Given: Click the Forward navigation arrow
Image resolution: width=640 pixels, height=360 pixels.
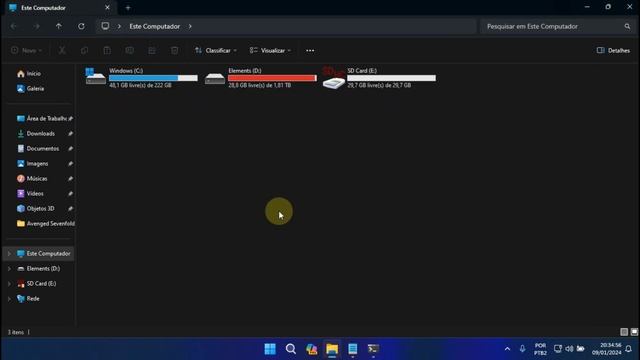Looking at the screenshot, I should click(x=37, y=26).
